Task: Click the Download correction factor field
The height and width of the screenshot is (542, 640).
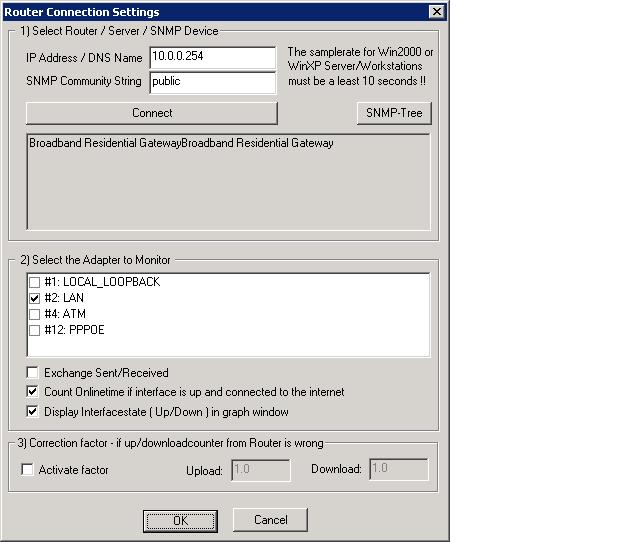Action: (399, 469)
